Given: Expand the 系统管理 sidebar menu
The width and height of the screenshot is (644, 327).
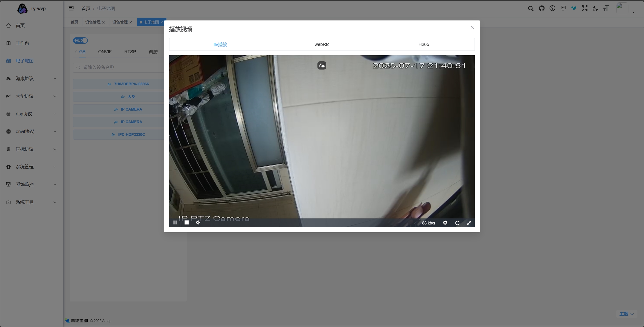Looking at the screenshot, I should coord(31,167).
